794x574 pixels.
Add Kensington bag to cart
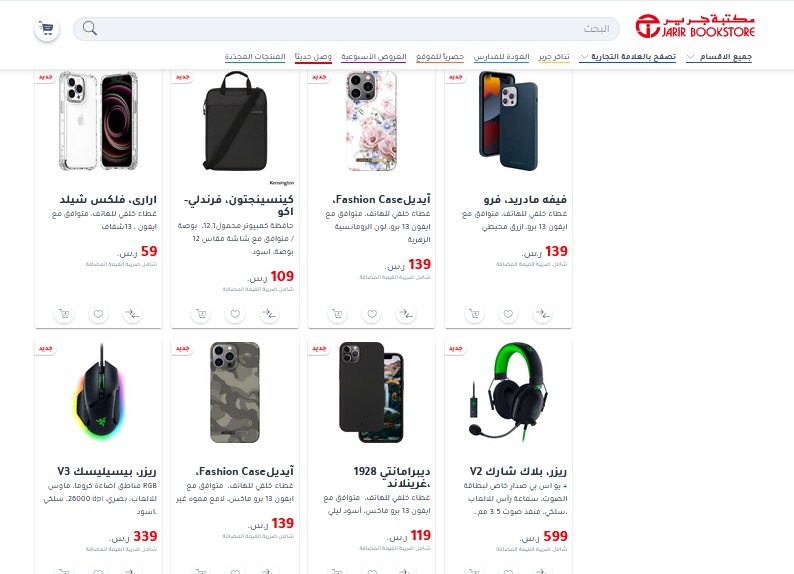coord(201,314)
